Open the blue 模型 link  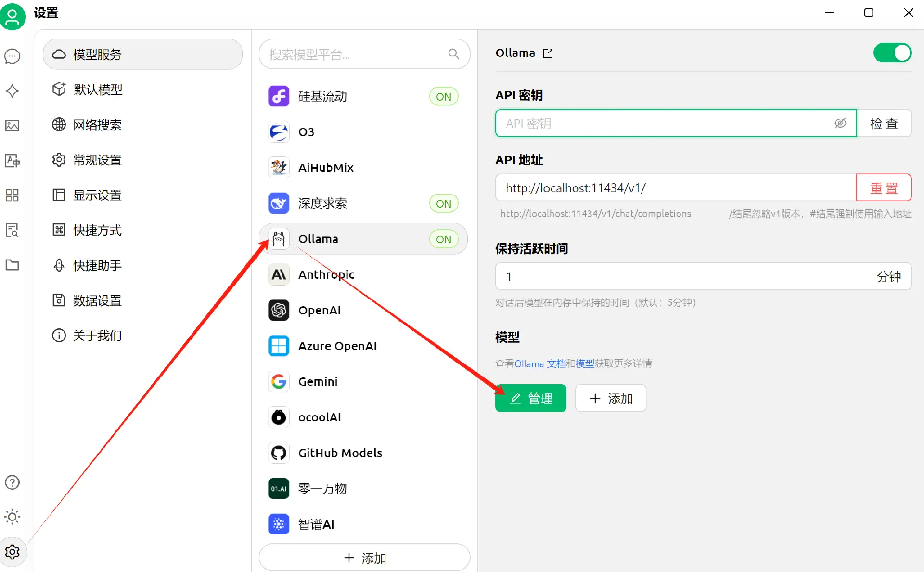pyautogui.click(x=585, y=364)
